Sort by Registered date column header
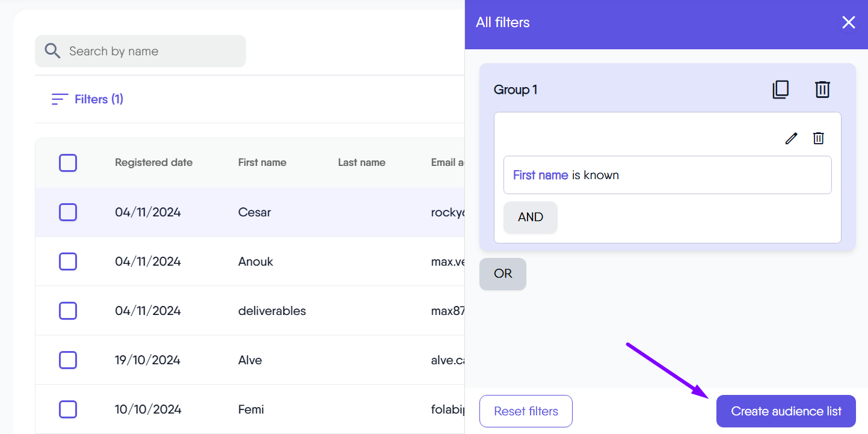 pyautogui.click(x=153, y=162)
